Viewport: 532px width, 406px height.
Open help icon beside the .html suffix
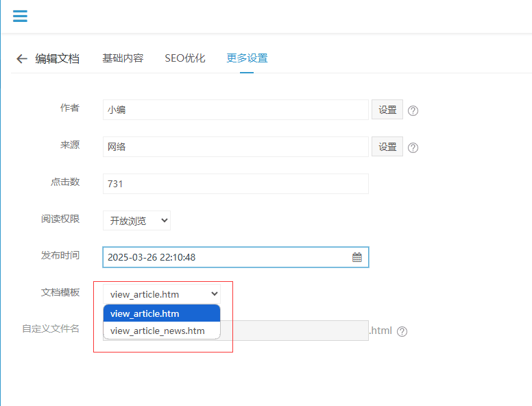[x=402, y=331]
